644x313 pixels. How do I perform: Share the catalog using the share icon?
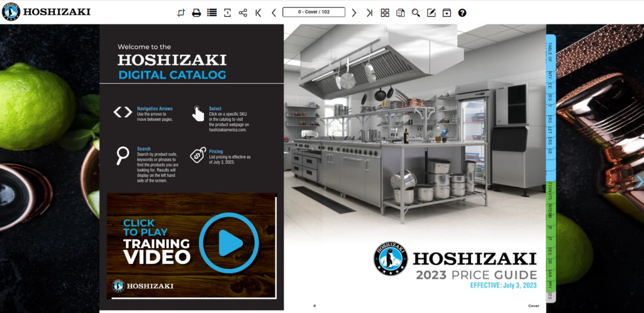click(x=243, y=13)
